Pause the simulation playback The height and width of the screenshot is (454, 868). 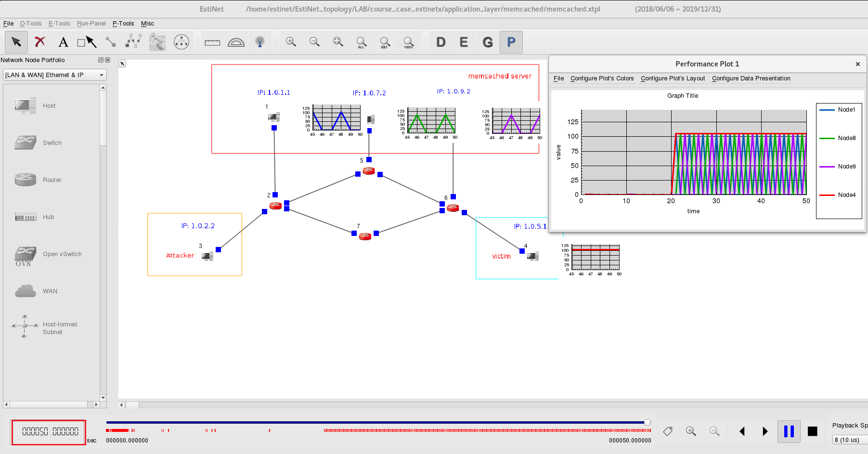(789, 431)
